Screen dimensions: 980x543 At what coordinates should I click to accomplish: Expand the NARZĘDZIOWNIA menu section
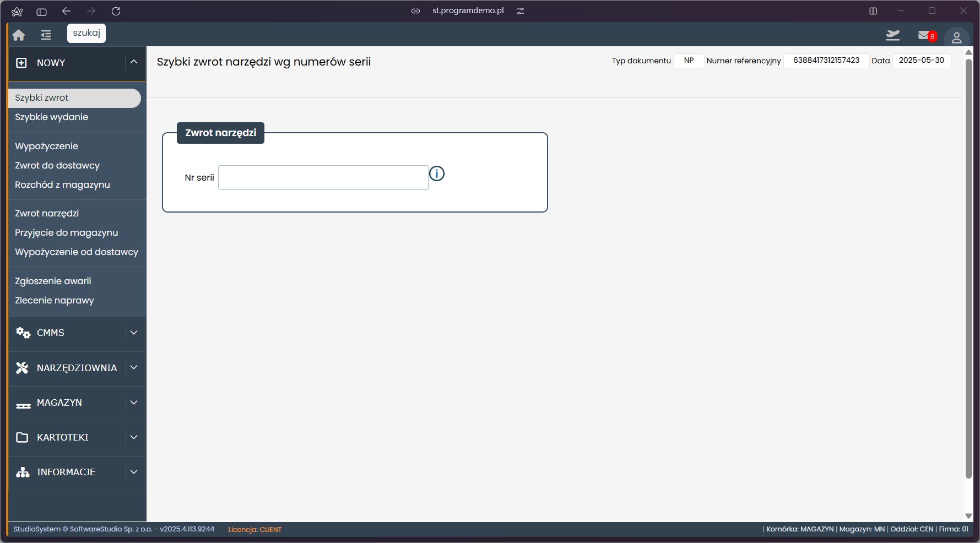coord(134,367)
